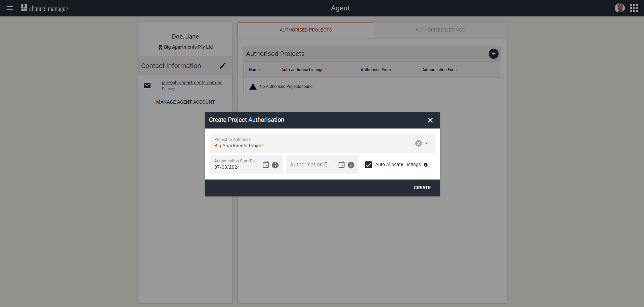
Task: Click the channel manager logo
Action: pos(44,8)
